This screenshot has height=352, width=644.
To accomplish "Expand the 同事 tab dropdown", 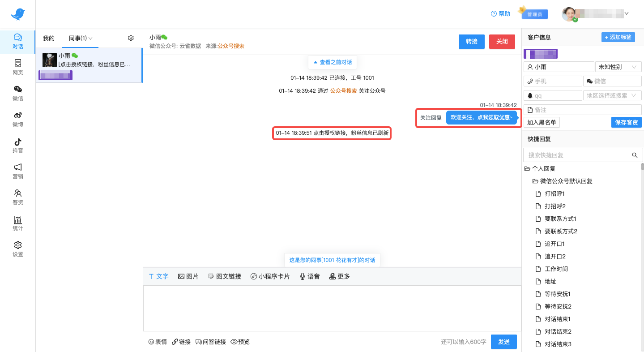I will click(91, 38).
